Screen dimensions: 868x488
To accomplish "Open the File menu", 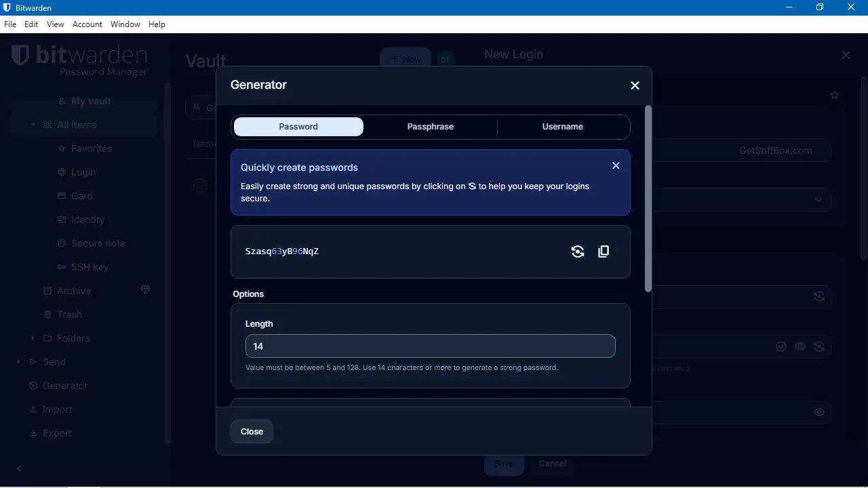I will pos(10,24).
